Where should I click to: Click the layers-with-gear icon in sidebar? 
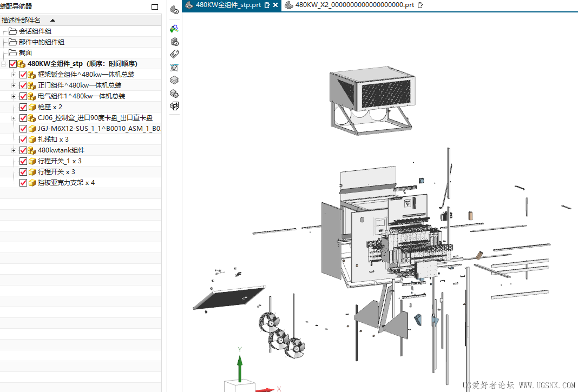tap(174, 94)
